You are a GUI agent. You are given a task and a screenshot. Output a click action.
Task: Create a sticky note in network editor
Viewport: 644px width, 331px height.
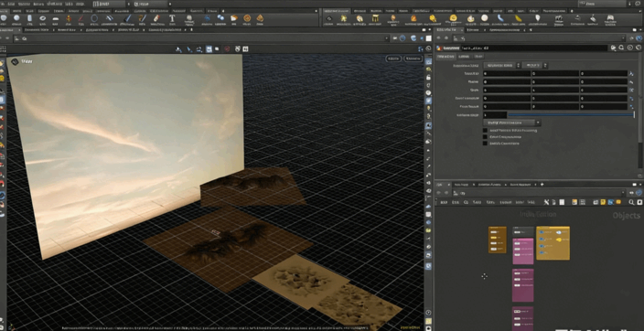coord(603,202)
